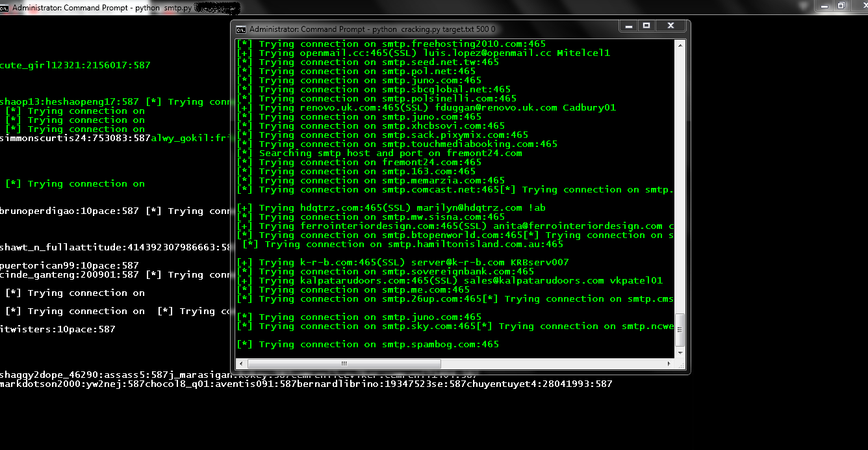Open the system menu icon of the cracking.py Command Prompt window
Screen dimensions: 868x450
(x=241, y=29)
